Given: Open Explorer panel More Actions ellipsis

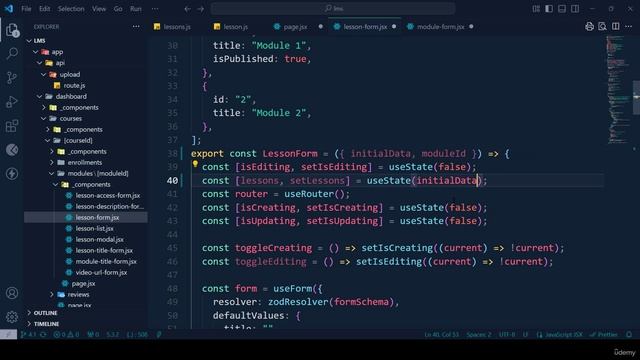Looking at the screenshot, I should (x=136, y=27).
